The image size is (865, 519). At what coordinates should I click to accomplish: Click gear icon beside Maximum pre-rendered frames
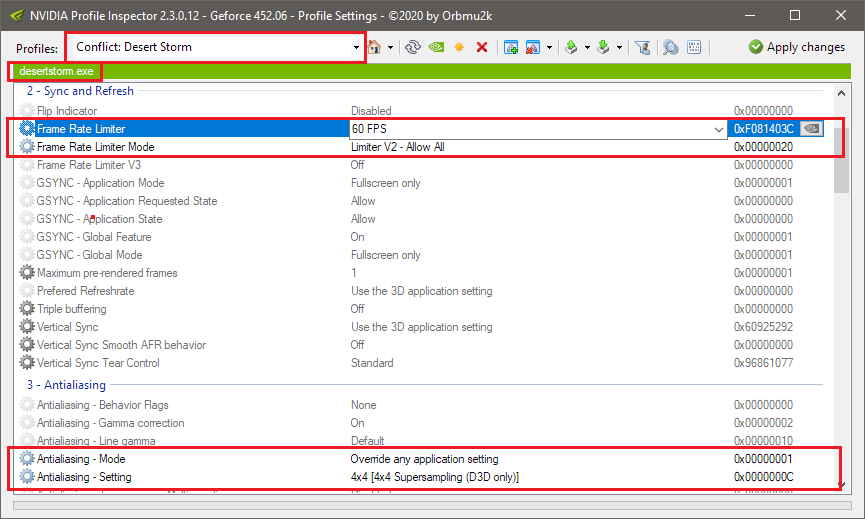click(26, 272)
